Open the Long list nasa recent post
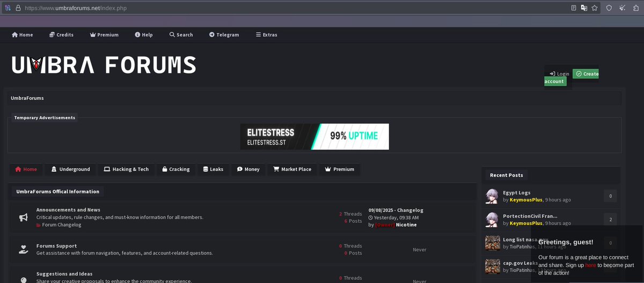Viewport: 644px width, 283px height. pos(525,240)
